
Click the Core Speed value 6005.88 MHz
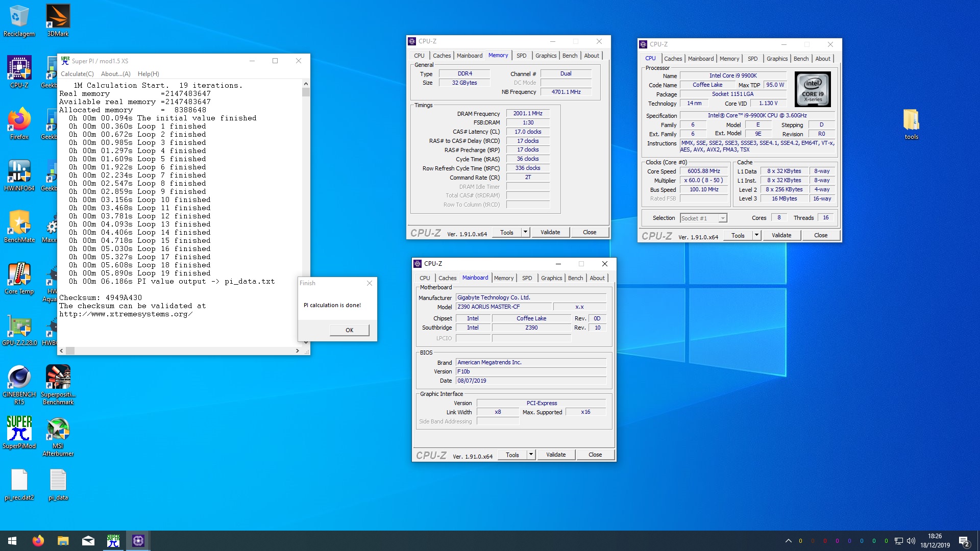pos(703,171)
